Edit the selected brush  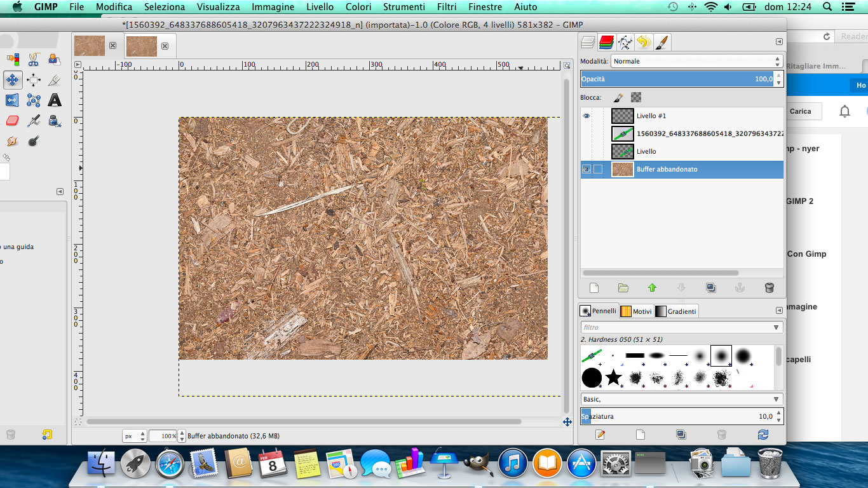tap(600, 435)
